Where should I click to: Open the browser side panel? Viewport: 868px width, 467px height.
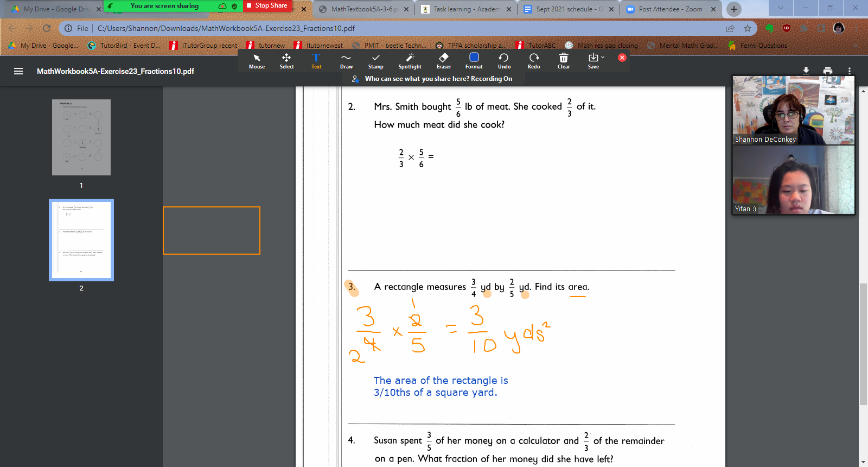[821, 28]
